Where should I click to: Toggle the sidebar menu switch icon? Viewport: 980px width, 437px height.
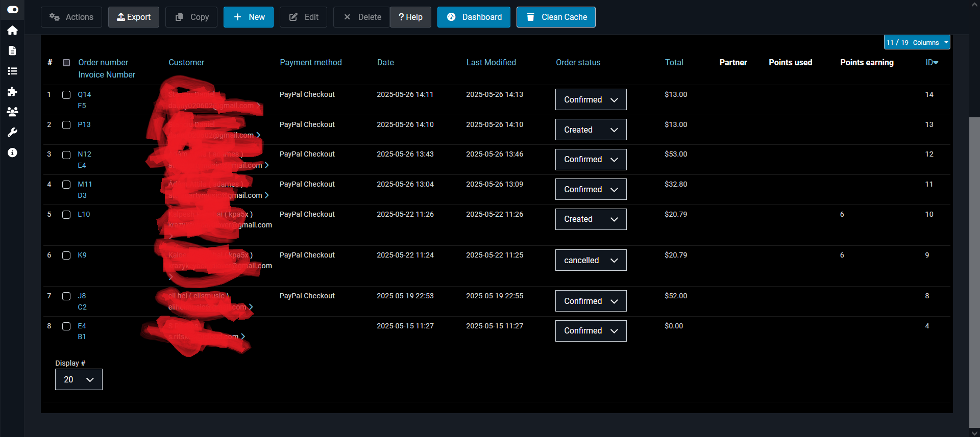tap(12, 10)
